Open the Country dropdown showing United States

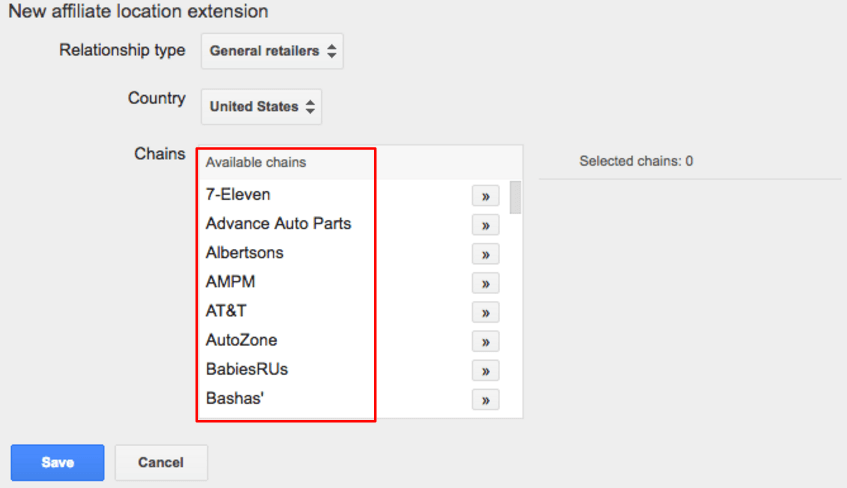click(x=261, y=107)
